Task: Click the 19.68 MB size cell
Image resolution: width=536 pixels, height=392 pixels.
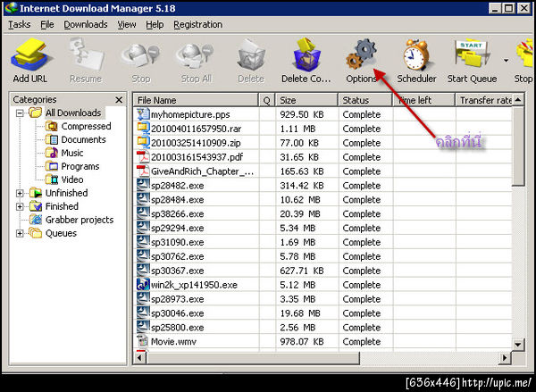Action: (300, 313)
